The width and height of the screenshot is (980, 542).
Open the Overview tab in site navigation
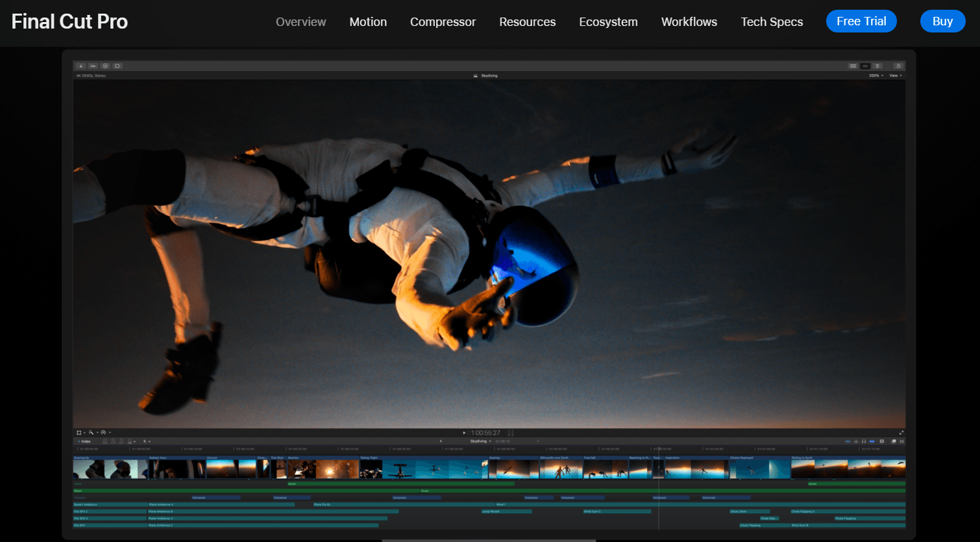click(x=301, y=21)
